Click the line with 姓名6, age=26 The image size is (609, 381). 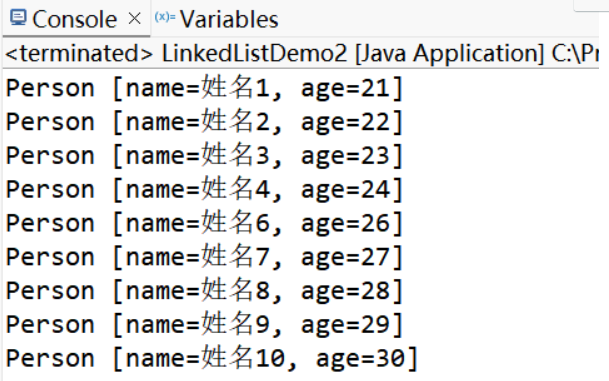[204, 223]
